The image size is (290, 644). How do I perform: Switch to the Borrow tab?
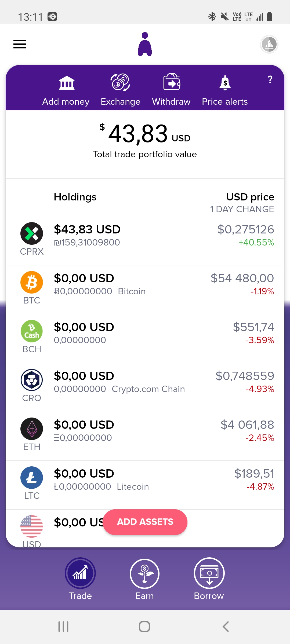click(209, 579)
